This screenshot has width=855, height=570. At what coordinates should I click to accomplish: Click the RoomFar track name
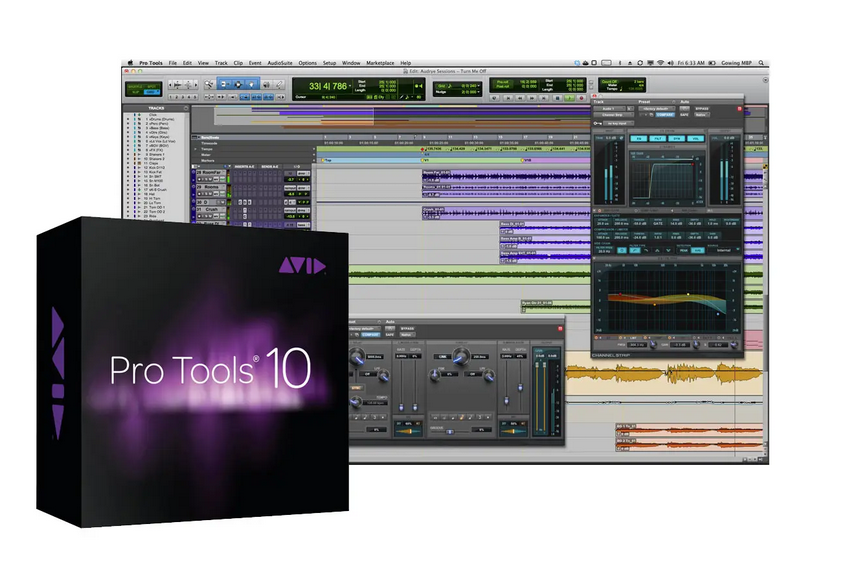tap(212, 172)
